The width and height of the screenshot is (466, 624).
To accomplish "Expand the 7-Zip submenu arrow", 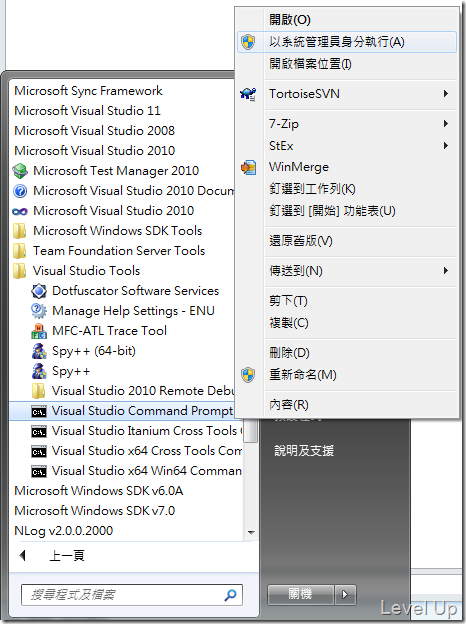I will pos(446,124).
